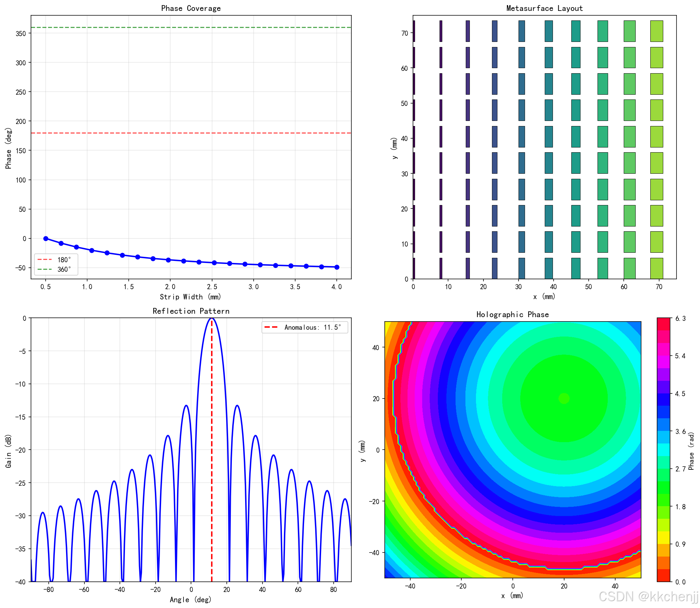Click the main lobe peak of reflection pattern

point(212,319)
